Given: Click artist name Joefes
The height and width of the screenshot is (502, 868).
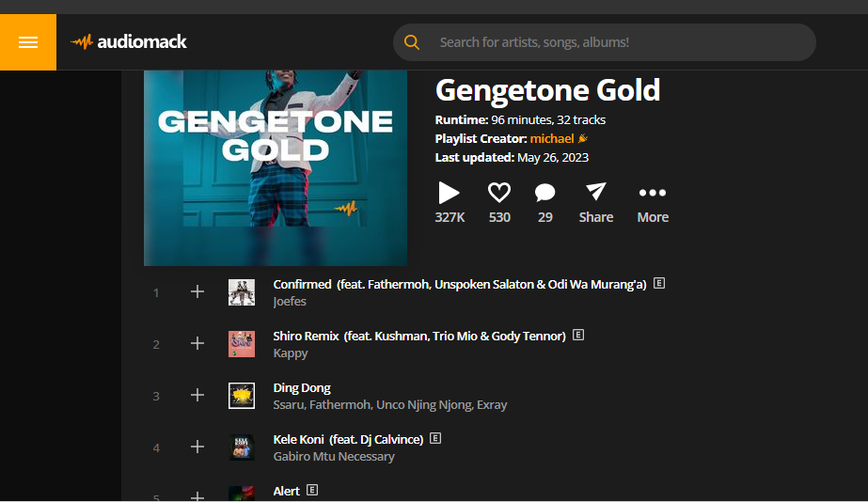Looking at the screenshot, I should pyautogui.click(x=290, y=302).
